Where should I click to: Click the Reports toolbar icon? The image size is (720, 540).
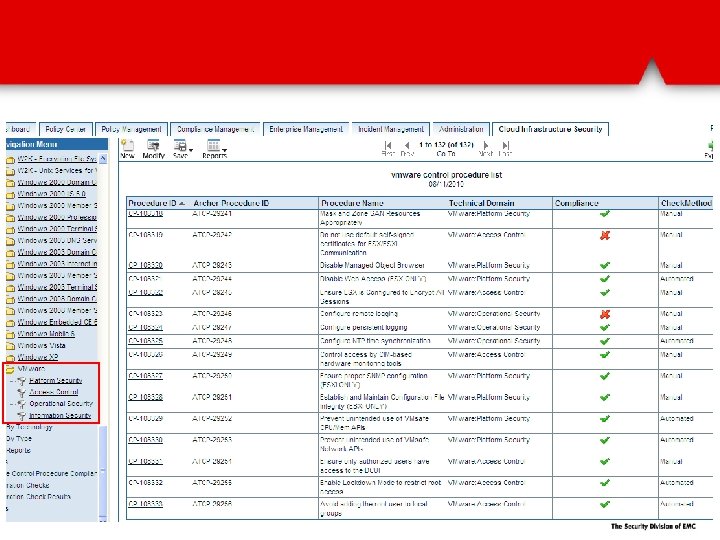click(x=213, y=146)
